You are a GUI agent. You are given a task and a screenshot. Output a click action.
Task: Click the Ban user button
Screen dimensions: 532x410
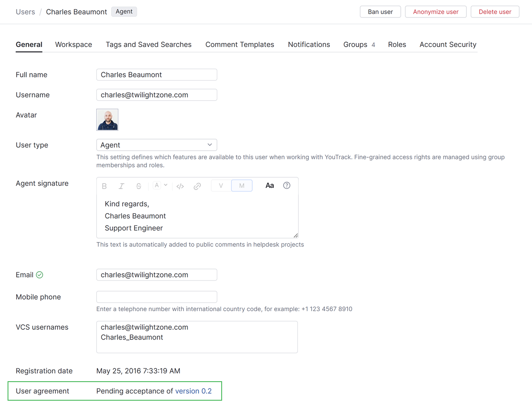coord(380,12)
